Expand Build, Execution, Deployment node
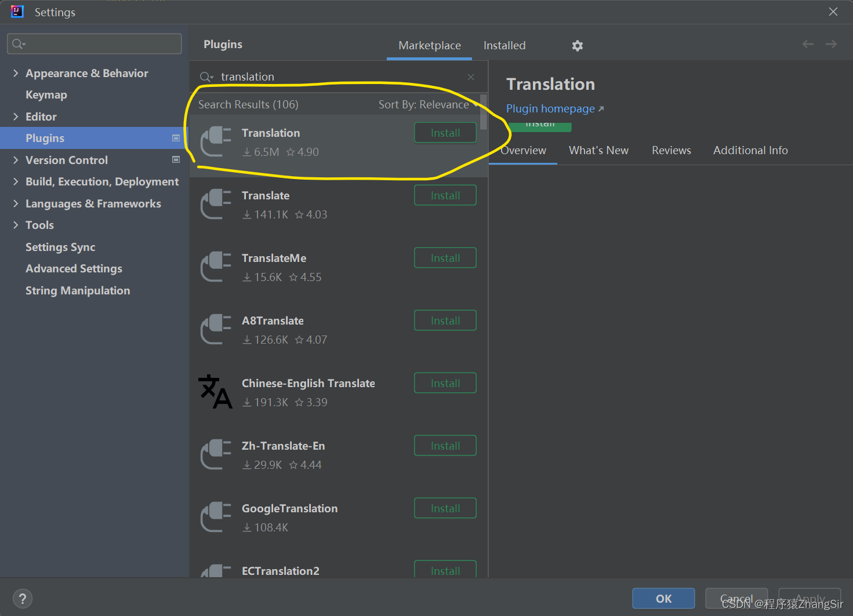This screenshot has width=853, height=616. pos(16,181)
